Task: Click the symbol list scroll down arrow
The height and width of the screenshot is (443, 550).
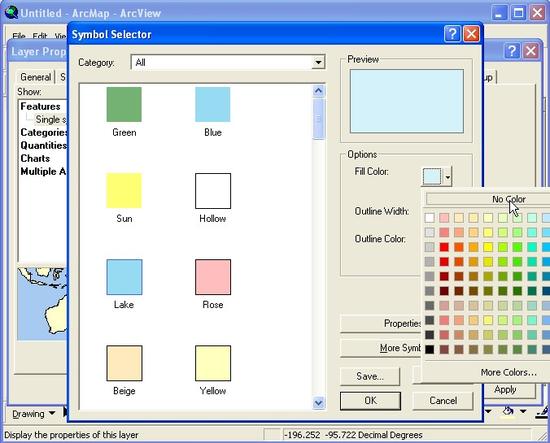Action: coord(318,403)
